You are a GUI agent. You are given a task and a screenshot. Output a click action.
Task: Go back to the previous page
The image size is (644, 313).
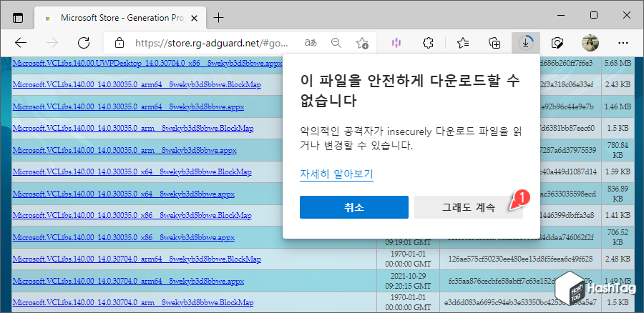[x=21, y=43]
